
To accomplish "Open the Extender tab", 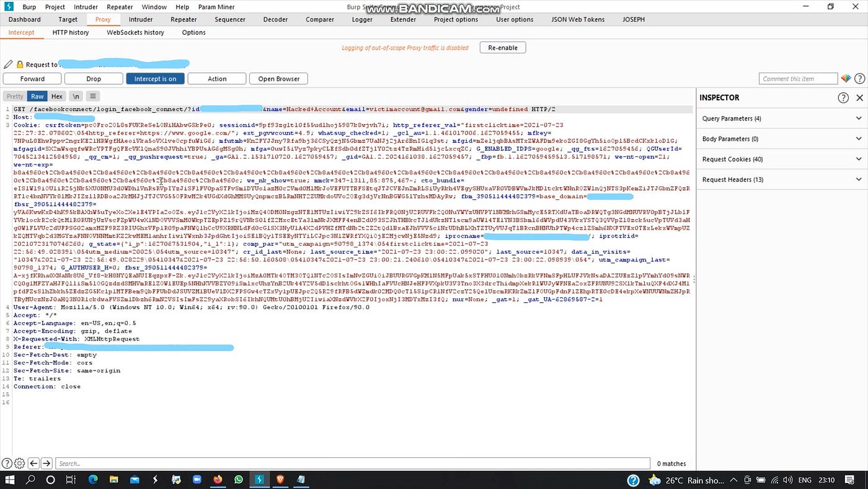I will coord(403,19).
